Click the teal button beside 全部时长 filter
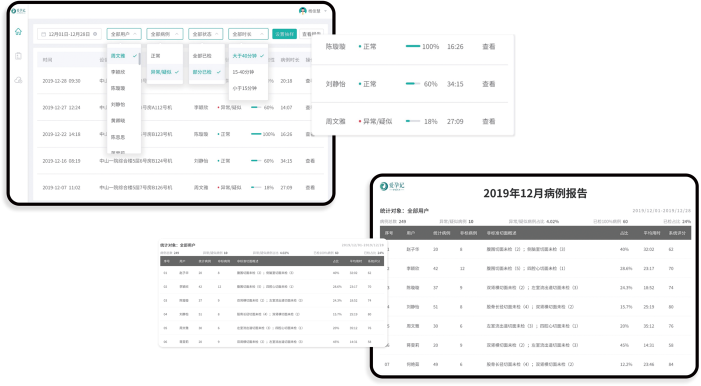Viewport: 701px width, 386px height. pos(284,34)
